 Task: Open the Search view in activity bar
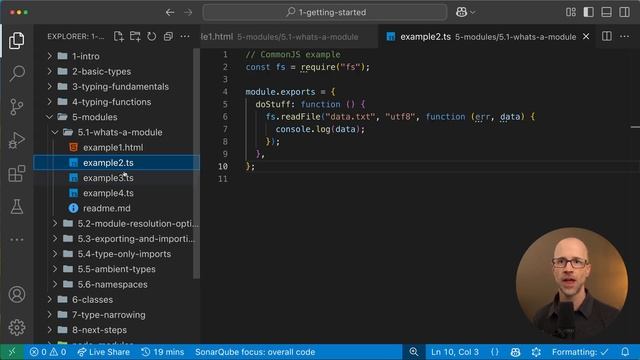coord(17,73)
